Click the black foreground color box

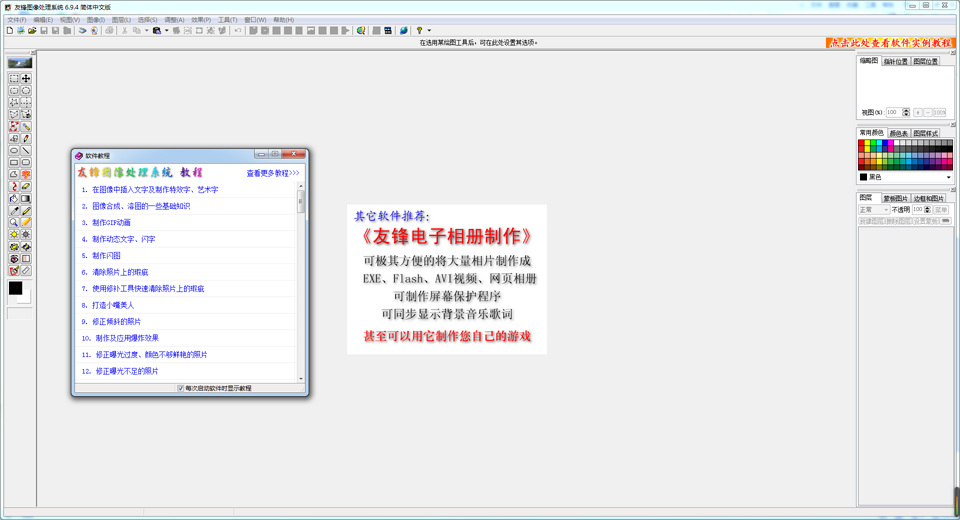click(x=15, y=288)
